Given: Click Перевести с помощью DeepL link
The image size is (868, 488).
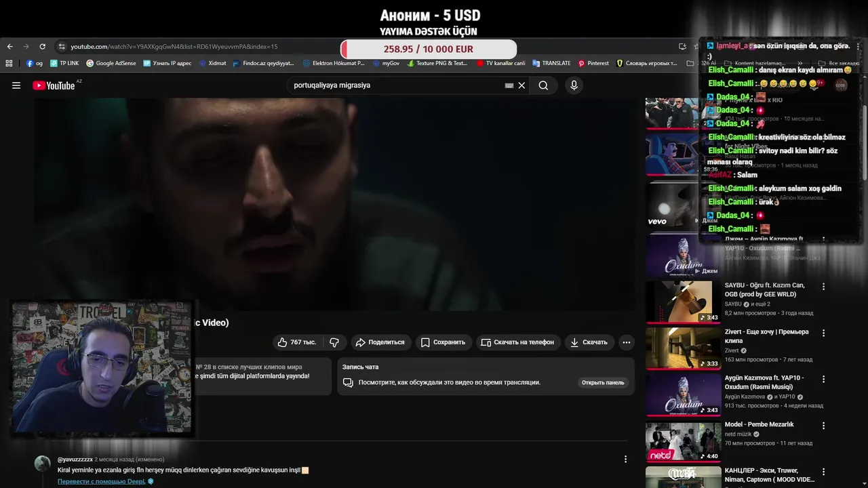Looking at the screenshot, I should click(101, 481).
